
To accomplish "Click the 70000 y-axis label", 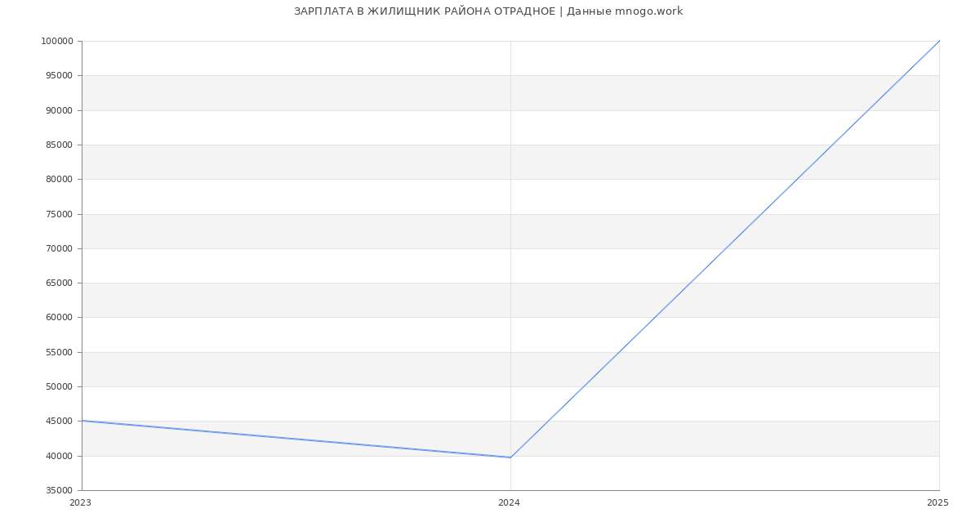I will tap(59, 248).
